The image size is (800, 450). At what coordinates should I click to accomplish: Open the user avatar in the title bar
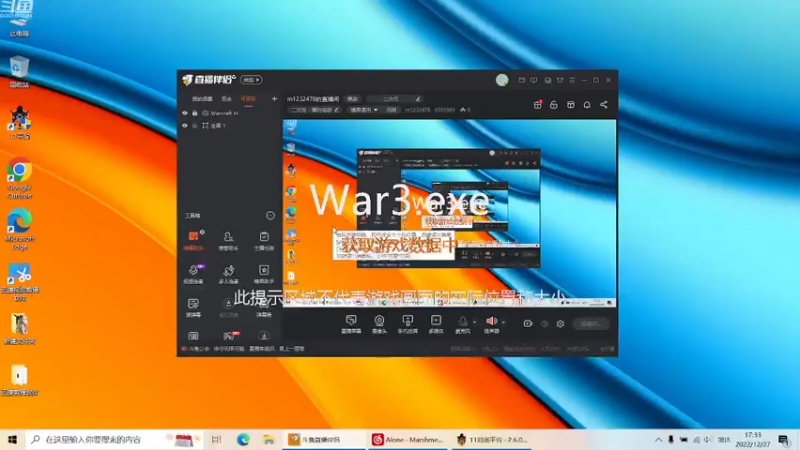(x=502, y=80)
